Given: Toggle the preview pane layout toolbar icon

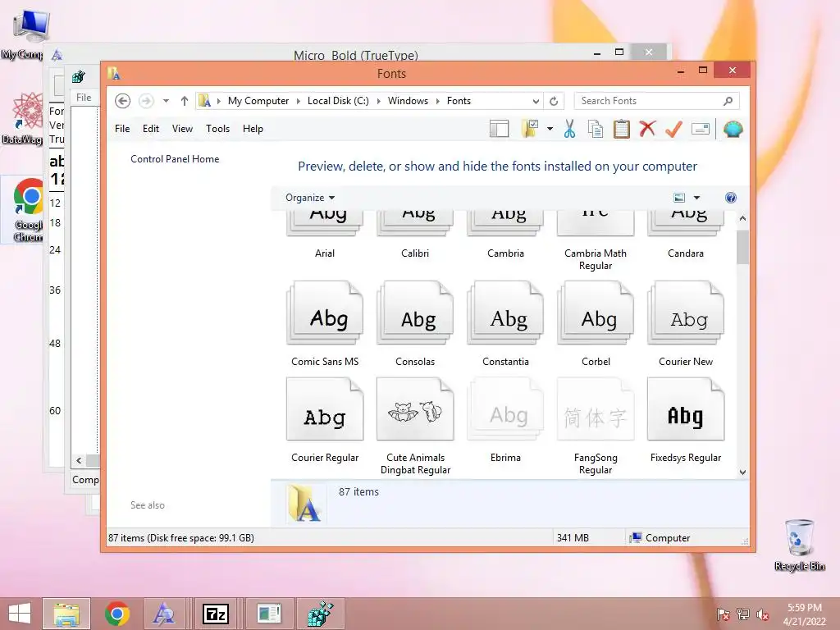Looking at the screenshot, I should pyautogui.click(x=500, y=129).
